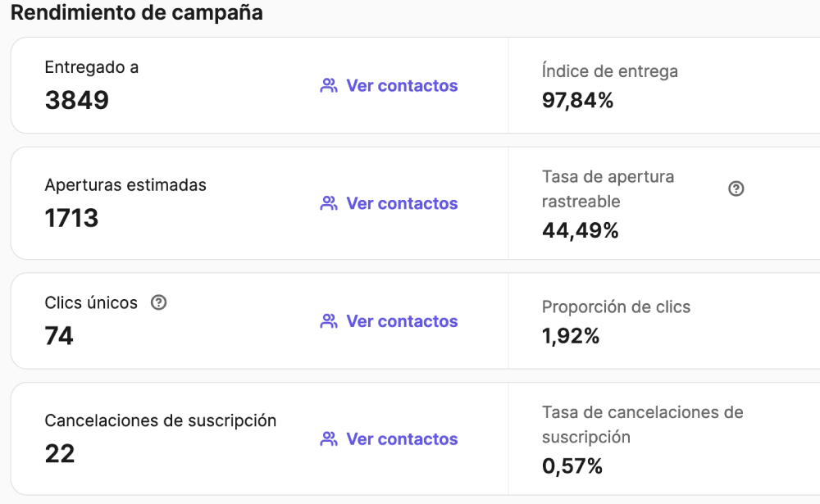
Task: Click the contacts icon in the Cancelaciones de suscripción row
Action: [329, 438]
